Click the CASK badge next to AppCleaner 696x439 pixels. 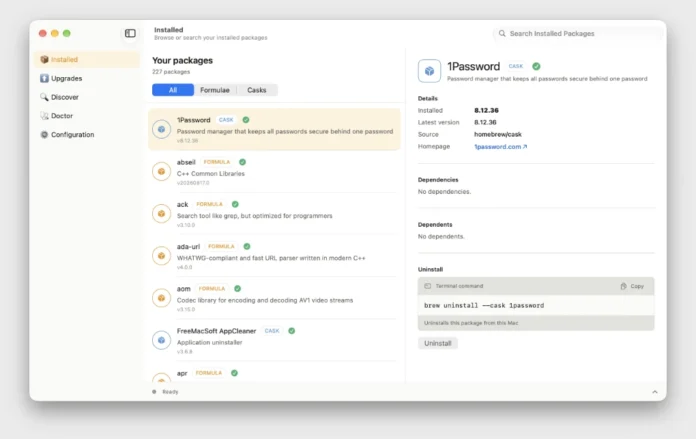[x=272, y=331]
